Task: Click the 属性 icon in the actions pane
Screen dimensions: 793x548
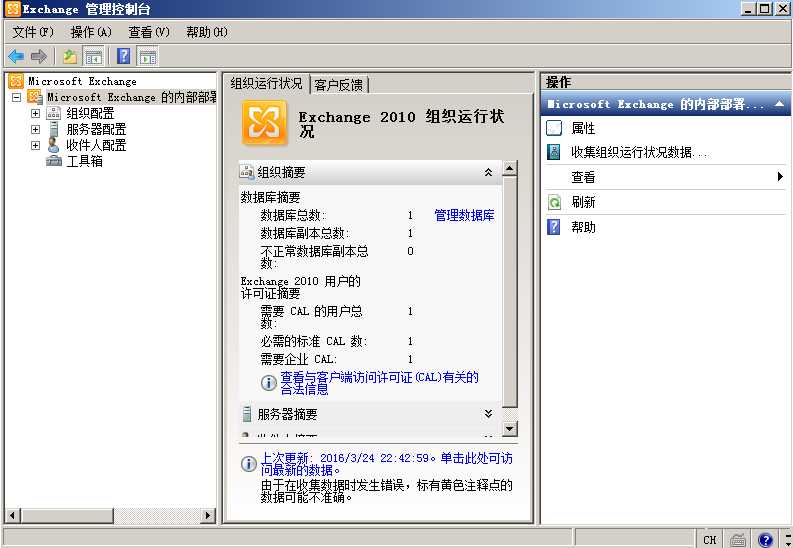Action: [x=554, y=128]
